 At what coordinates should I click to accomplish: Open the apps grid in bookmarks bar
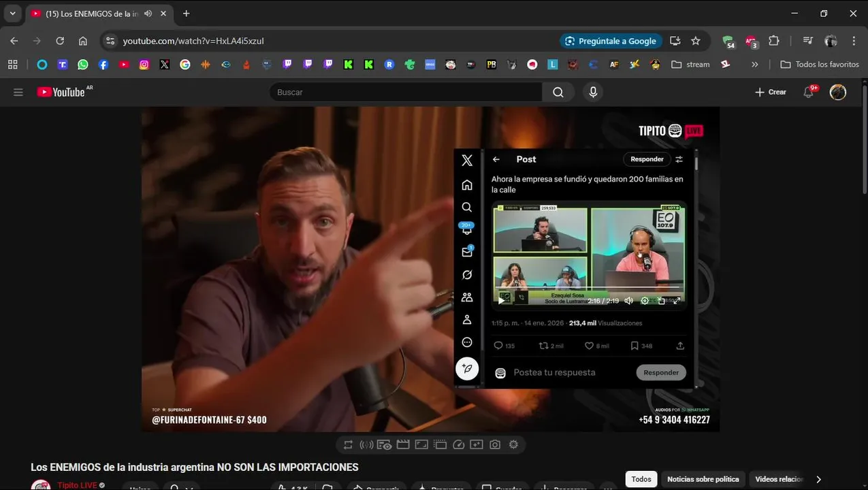point(12,65)
